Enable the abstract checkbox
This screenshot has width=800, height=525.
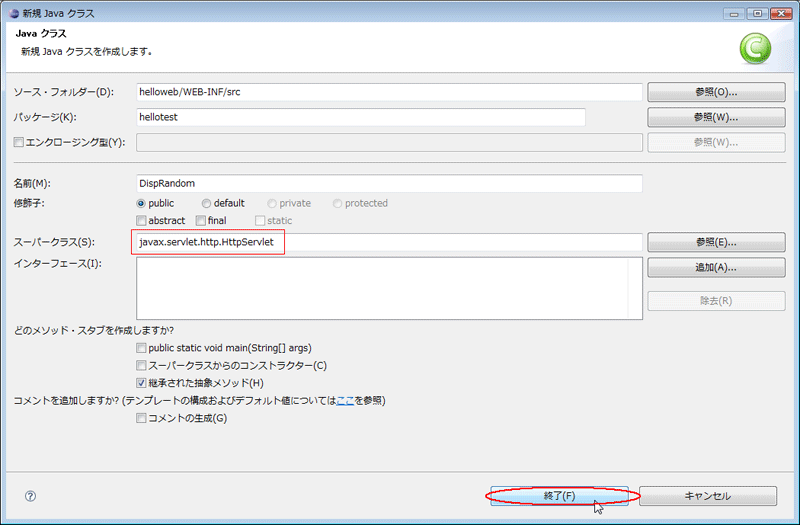[141, 220]
